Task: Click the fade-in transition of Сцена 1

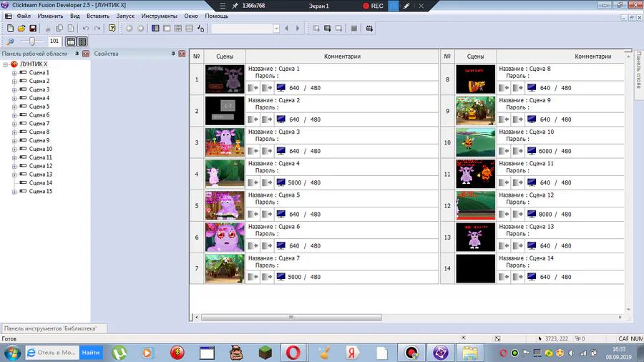Action: (x=253, y=88)
